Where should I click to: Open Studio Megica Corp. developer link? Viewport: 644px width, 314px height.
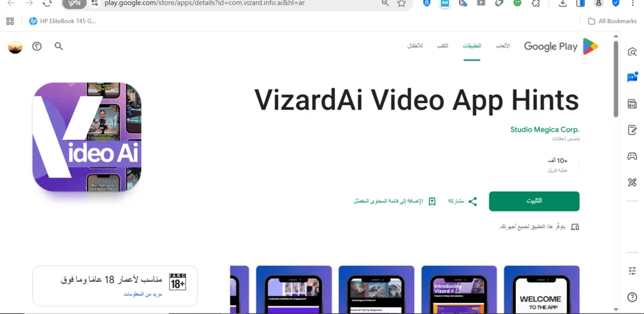[545, 130]
